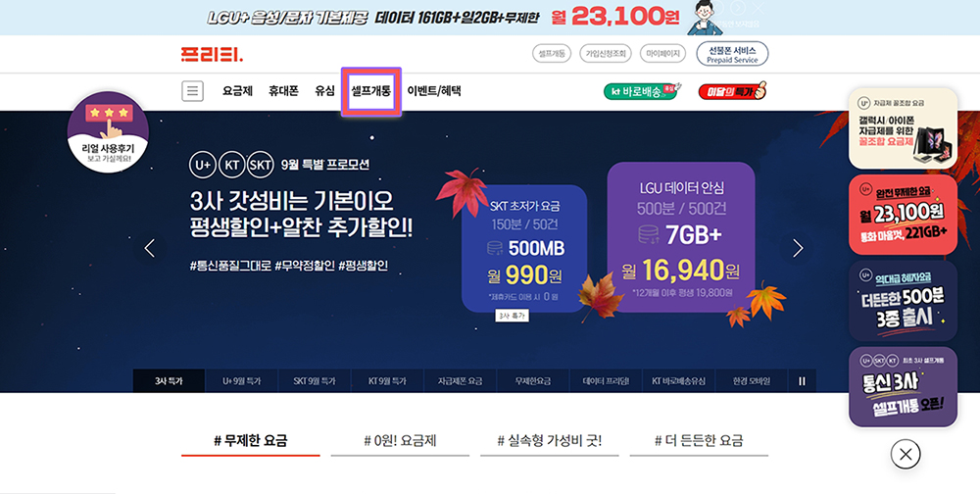The width and height of the screenshot is (980, 494).
Task: Close the top LGU+ ad banner
Action: click(x=759, y=8)
